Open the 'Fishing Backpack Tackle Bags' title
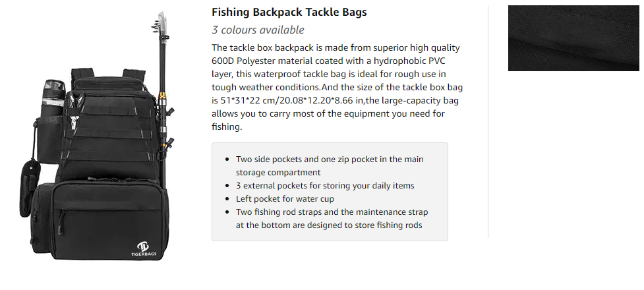 pos(289,13)
